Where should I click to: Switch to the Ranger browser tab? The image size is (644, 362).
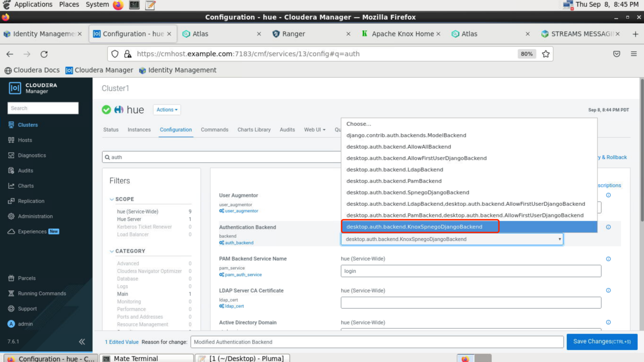[x=311, y=34]
